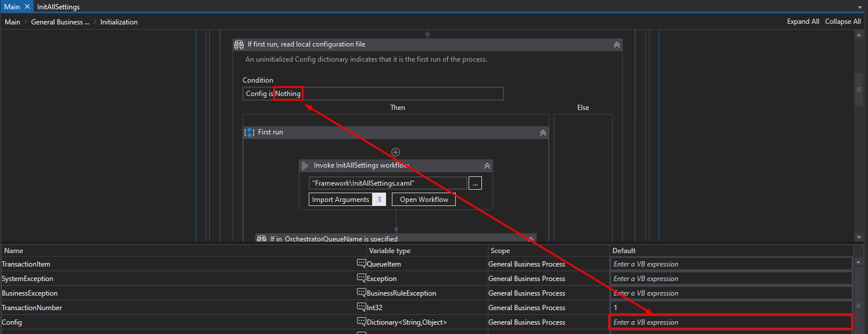Image resolution: width=868 pixels, height=334 pixels.
Task: Select the Main breadcrumb
Action: pos(12,22)
